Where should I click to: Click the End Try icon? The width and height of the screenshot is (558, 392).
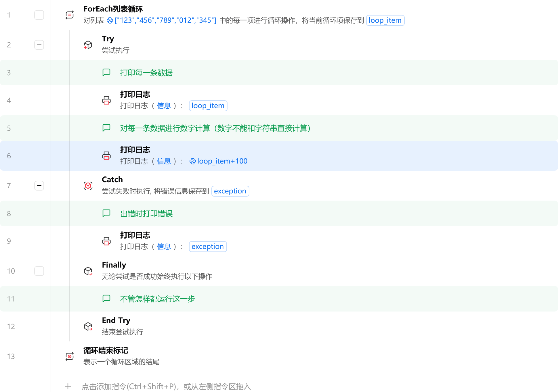pyautogui.click(x=88, y=326)
